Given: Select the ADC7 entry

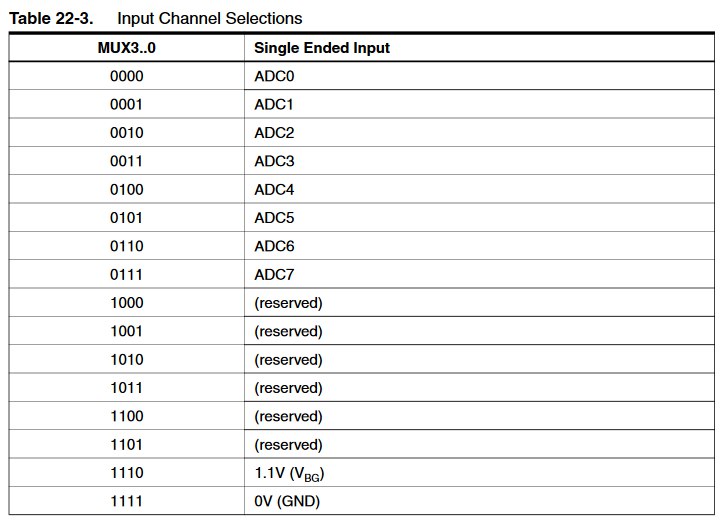Looking at the screenshot, I should [274, 274].
